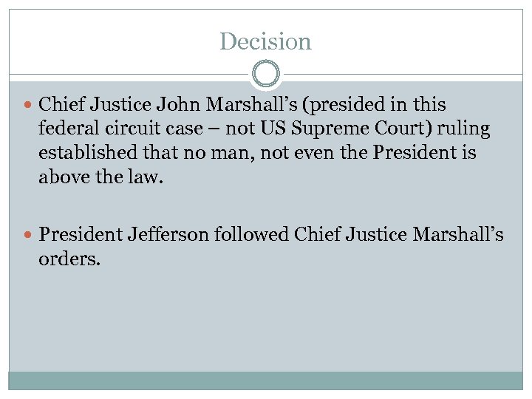Click the "Decision" slide title
Image resolution: width=532 pixels, height=399 pixels.
[x=265, y=41]
